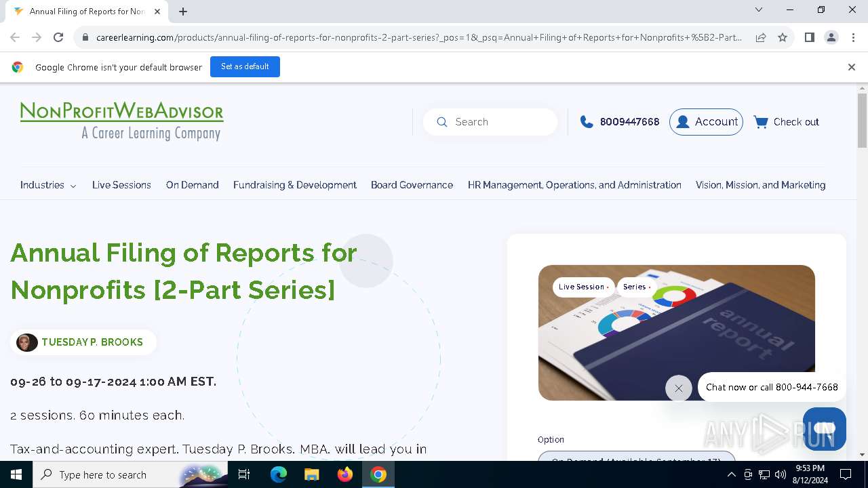The height and width of the screenshot is (488, 868).
Task: Click TUESDAY P. BROOKS author link
Action: [92, 342]
